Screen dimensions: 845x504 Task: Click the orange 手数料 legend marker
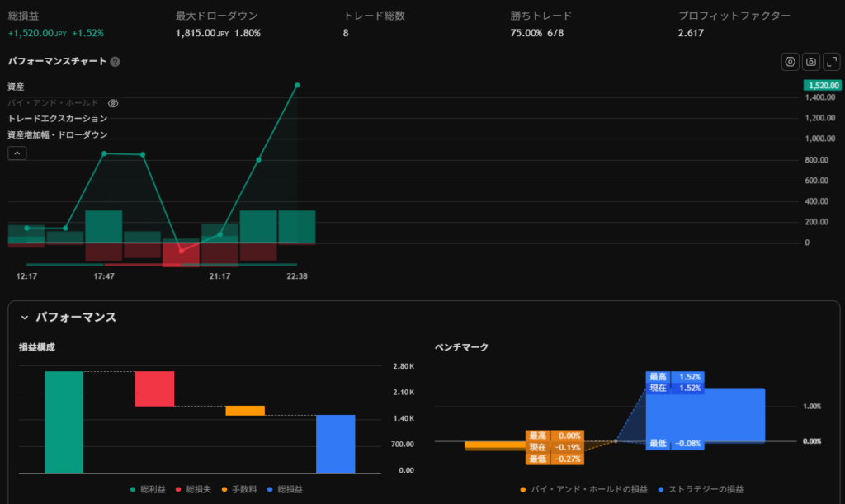[x=225, y=489]
